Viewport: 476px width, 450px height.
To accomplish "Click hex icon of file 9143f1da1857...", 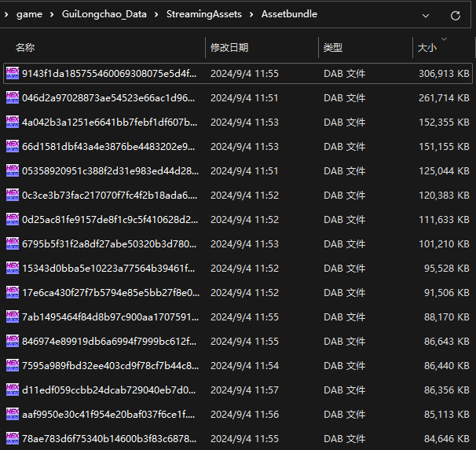I will (13, 74).
